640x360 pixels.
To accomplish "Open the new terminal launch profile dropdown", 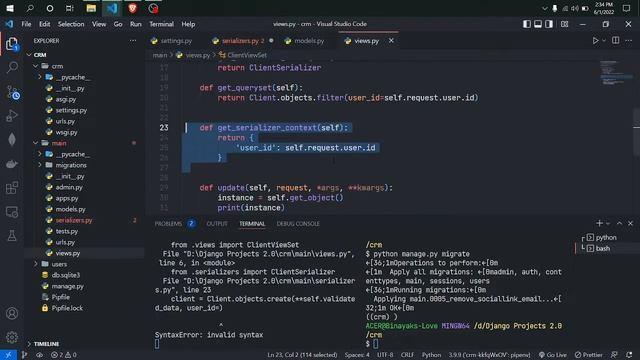I will pyautogui.click(x=608, y=224).
